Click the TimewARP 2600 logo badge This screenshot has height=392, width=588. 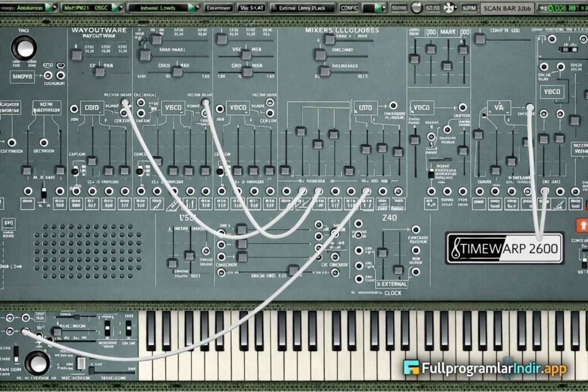(505, 247)
